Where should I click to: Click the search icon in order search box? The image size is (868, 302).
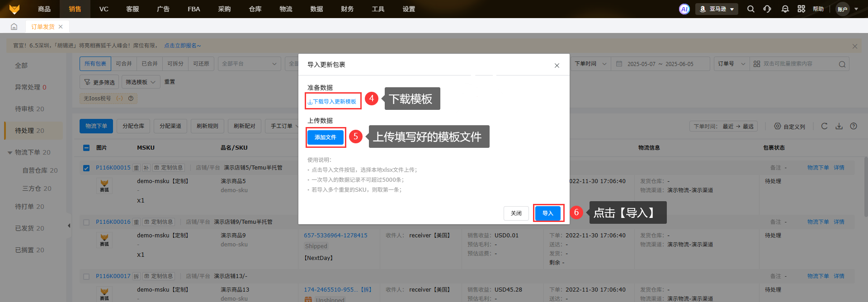[842, 64]
